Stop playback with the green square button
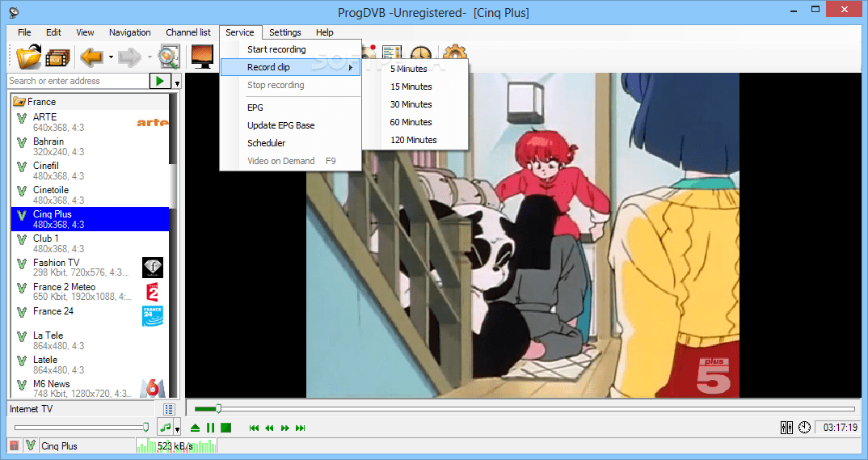The width and height of the screenshot is (868, 460). coord(225,428)
